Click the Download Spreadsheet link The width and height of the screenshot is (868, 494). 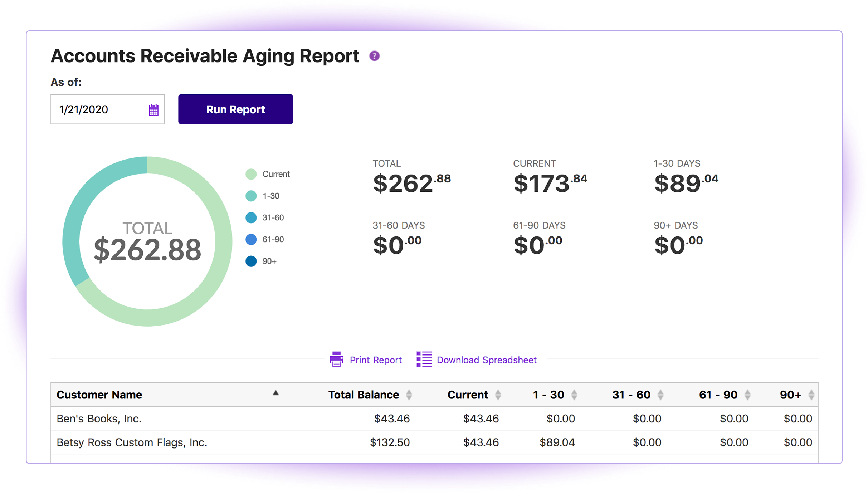(486, 360)
